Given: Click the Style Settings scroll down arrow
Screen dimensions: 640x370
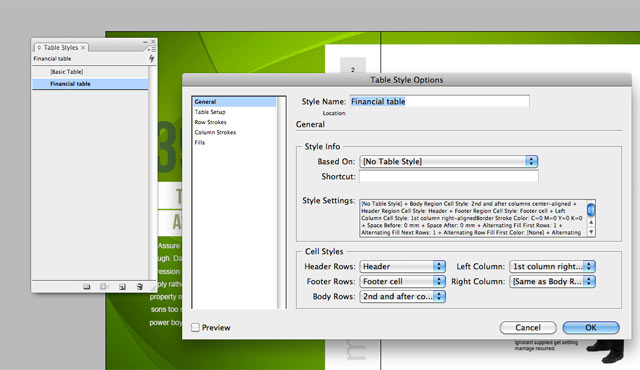Looking at the screenshot, I should (591, 232).
